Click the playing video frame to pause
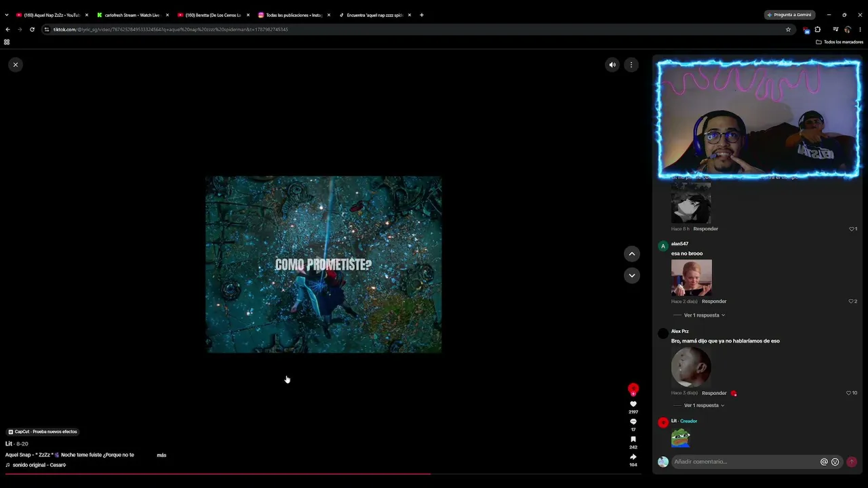This screenshot has width=868, height=488. tap(323, 264)
